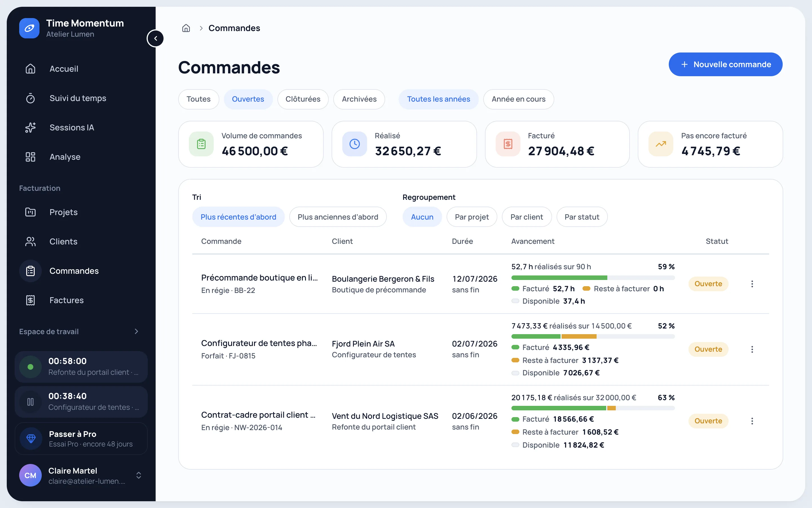Sort by Plus anciennes d'abord
The width and height of the screenshot is (812, 508).
pos(338,217)
